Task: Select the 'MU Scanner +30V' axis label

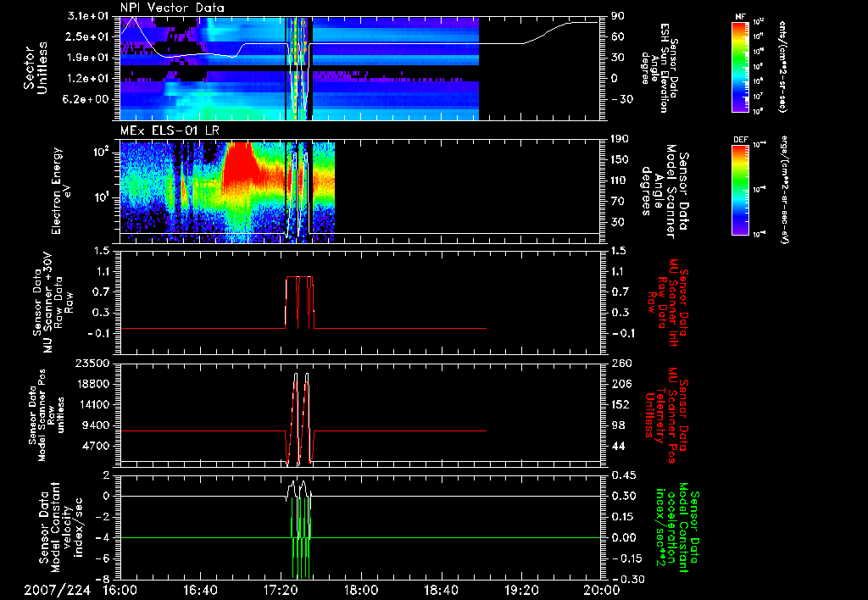Action: 50,303
